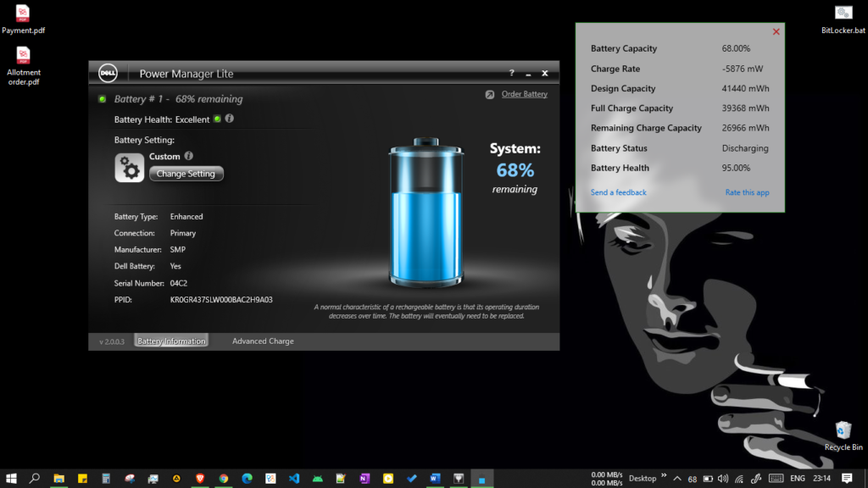The image size is (868, 488).
Task: Click the Dell logo in title bar
Action: pyautogui.click(x=108, y=73)
